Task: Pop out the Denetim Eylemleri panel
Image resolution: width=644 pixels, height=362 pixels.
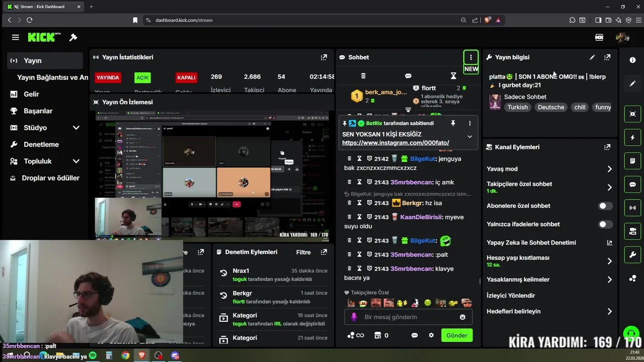Action: point(324,252)
